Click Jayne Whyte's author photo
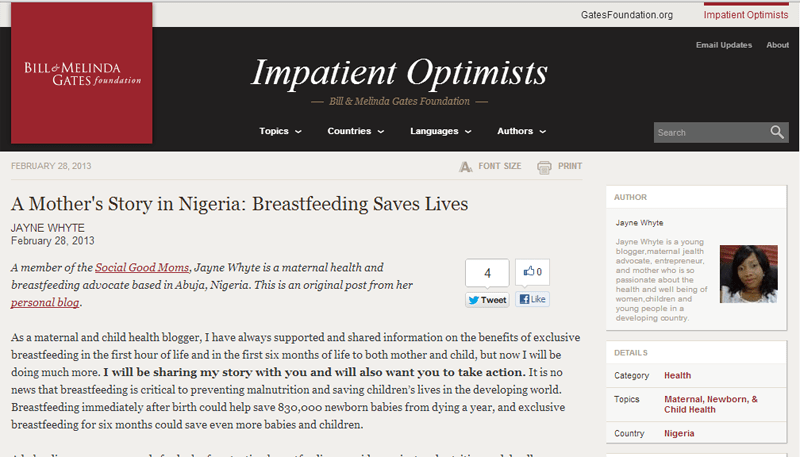800x457 pixels. pyautogui.click(x=749, y=273)
